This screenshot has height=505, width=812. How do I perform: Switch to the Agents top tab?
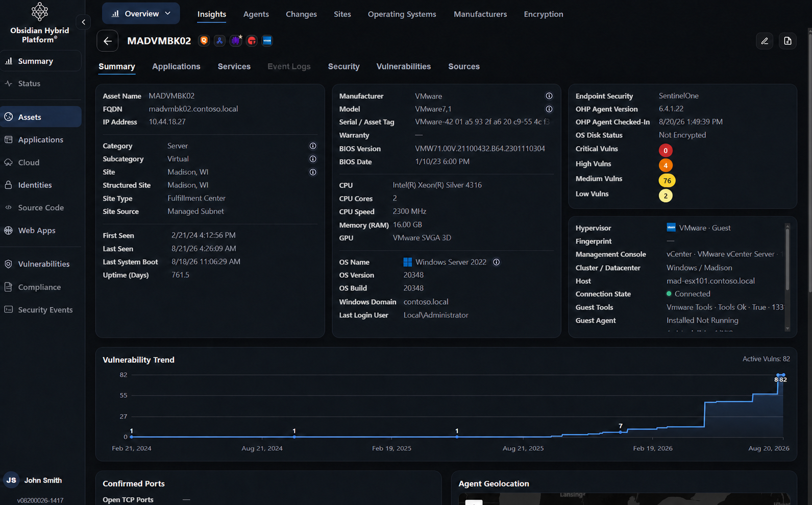tap(256, 14)
